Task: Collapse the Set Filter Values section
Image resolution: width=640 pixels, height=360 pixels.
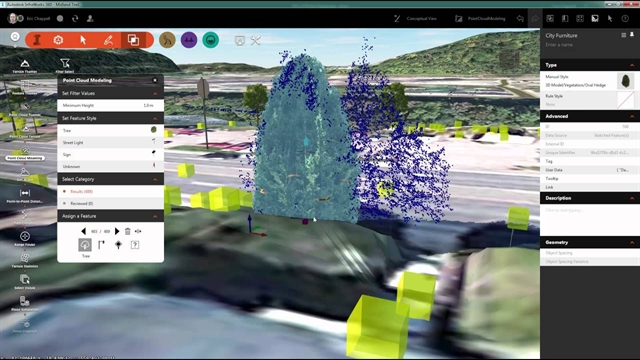Action: click(x=155, y=93)
